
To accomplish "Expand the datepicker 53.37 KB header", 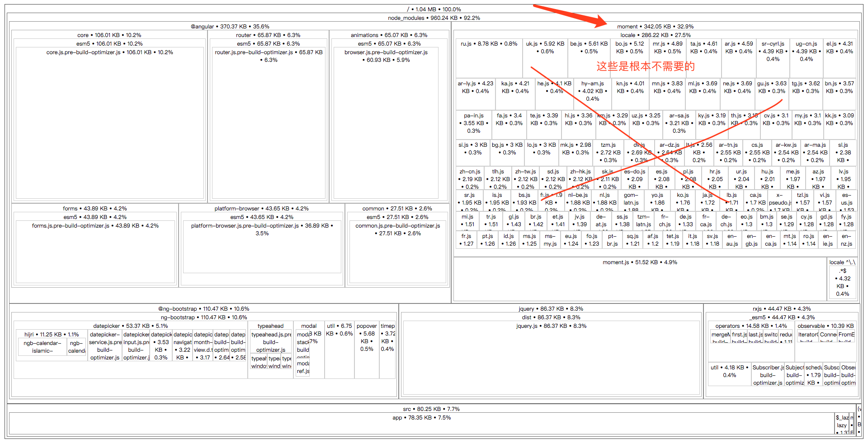I will pyautogui.click(x=130, y=326).
